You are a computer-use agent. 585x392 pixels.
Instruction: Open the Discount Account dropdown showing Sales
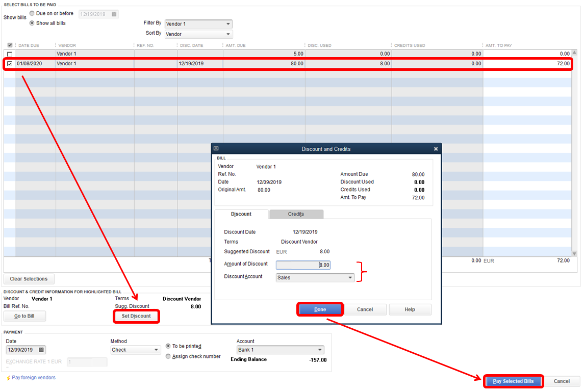(350, 277)
